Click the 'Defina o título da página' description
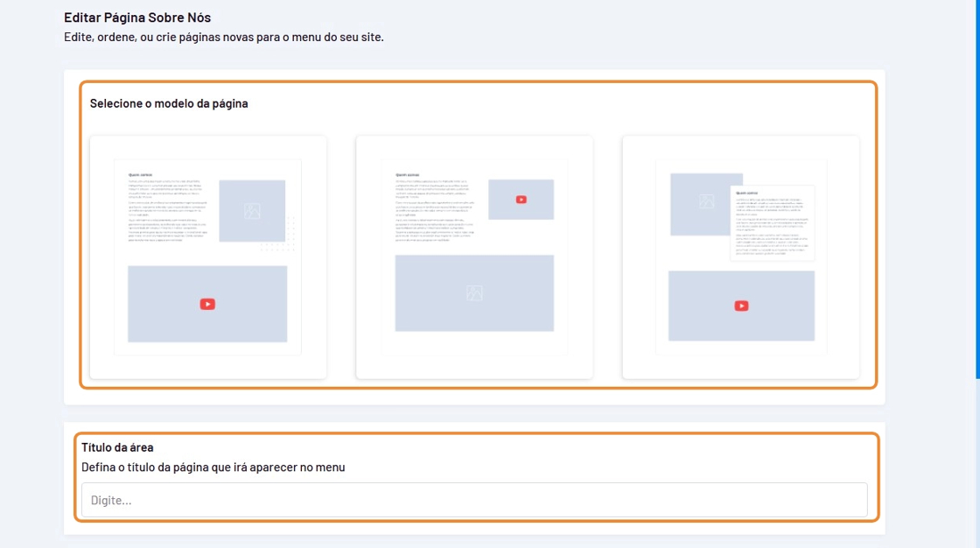The height and width of the screenshot is (548, 980). 213,467
